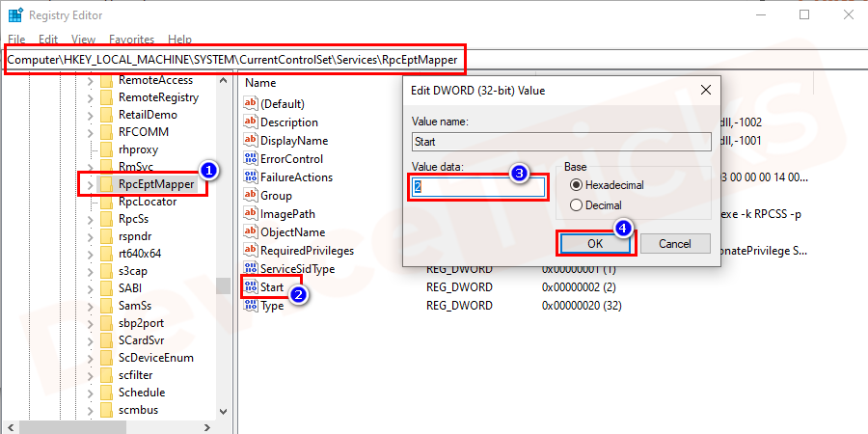Click the RemoteRegistry folder icon
The height and width of the screenshot is (434, 868).
(106, 98)
